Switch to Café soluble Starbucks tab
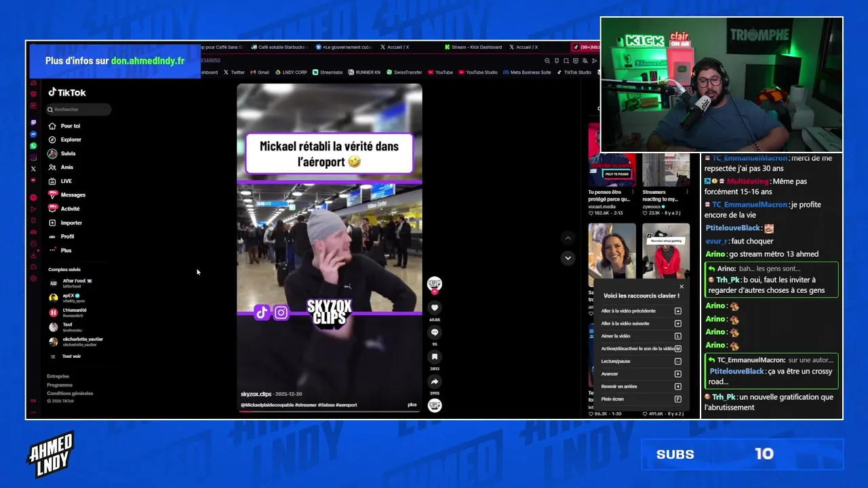The image size is (868, 488). (279, 47)
